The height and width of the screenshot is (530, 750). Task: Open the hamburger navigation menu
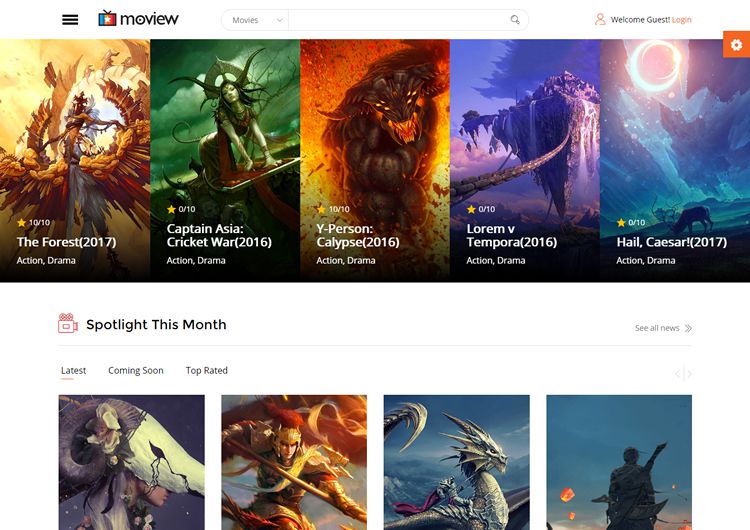click(70, 19)
